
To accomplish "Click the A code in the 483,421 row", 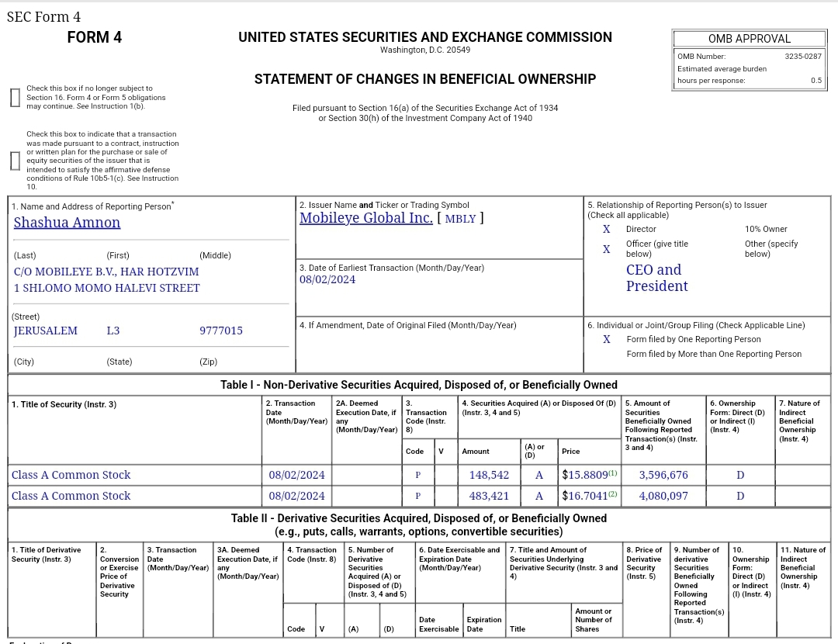I will tap(539, 496).
